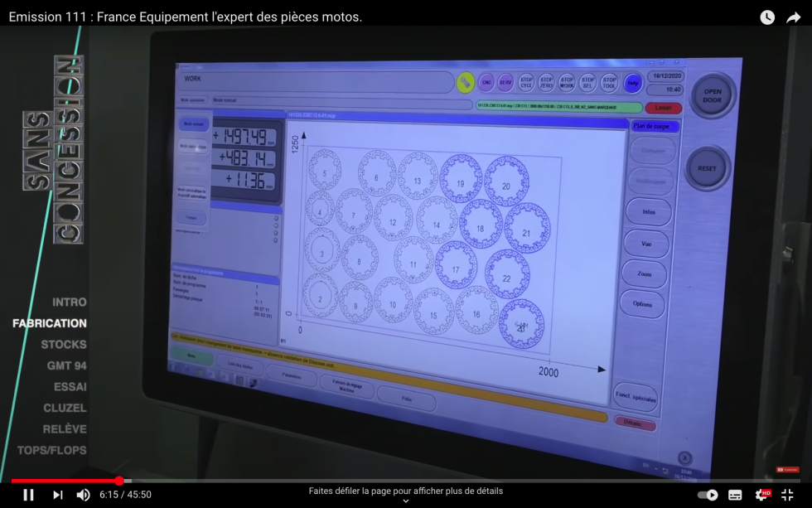Screen dimensions: 812x508
Task: Click the RELÈVE chapter label
Action: (65, 428)
